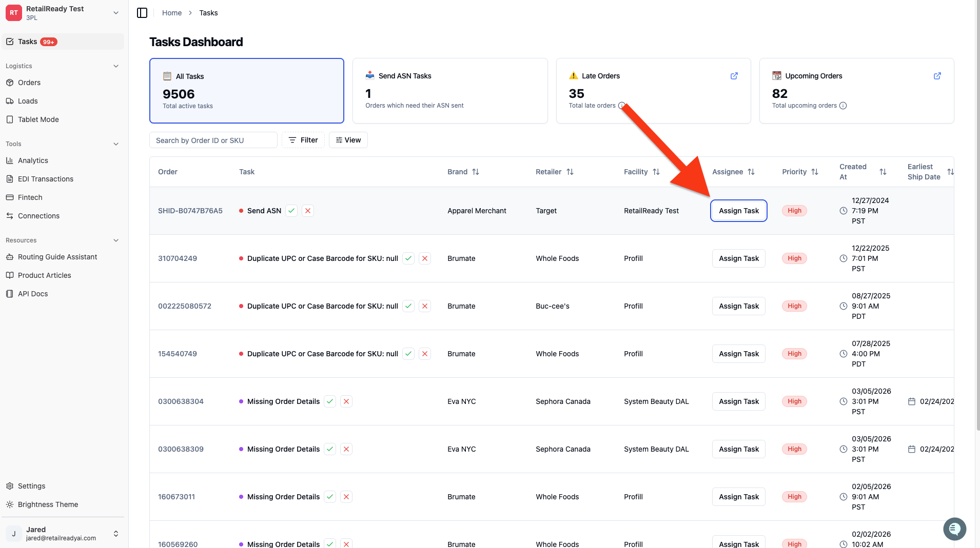Approve Missing Order Details for 0300638309
This screenshot has width=980, height=548.
pyautogui.click(x=330, y=449)
